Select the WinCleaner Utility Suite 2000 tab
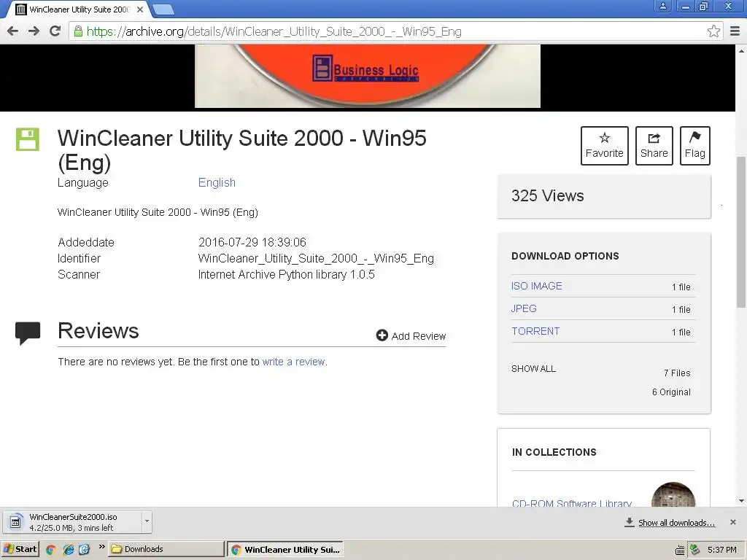This screenshot has height=560, width=747. point(79,9)
